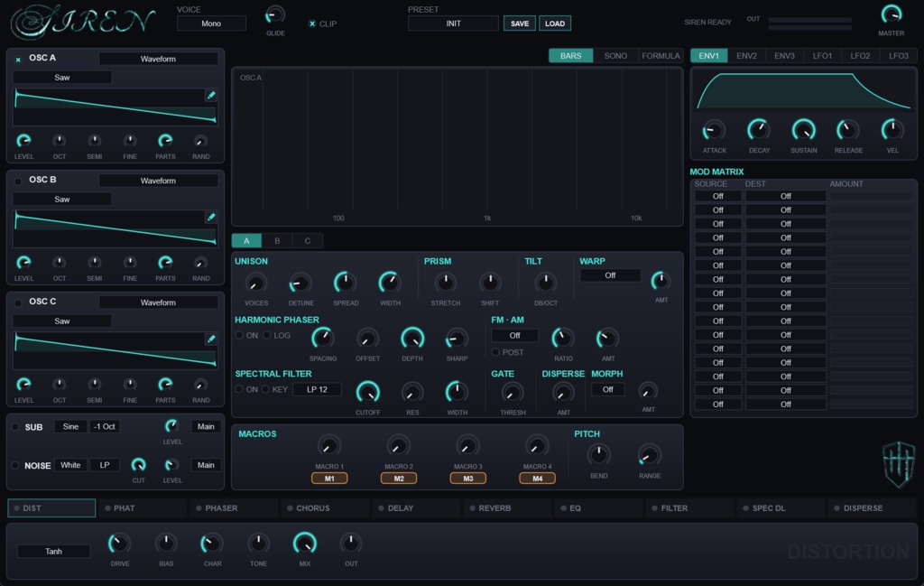
Task: Open the INIT preset selector
Action: tap(453, 23)
